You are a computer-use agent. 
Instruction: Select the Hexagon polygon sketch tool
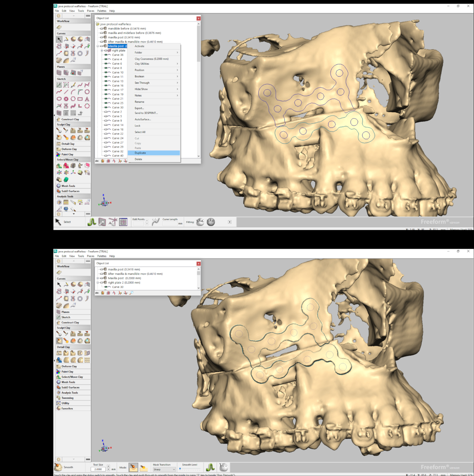tap(73, 99)
